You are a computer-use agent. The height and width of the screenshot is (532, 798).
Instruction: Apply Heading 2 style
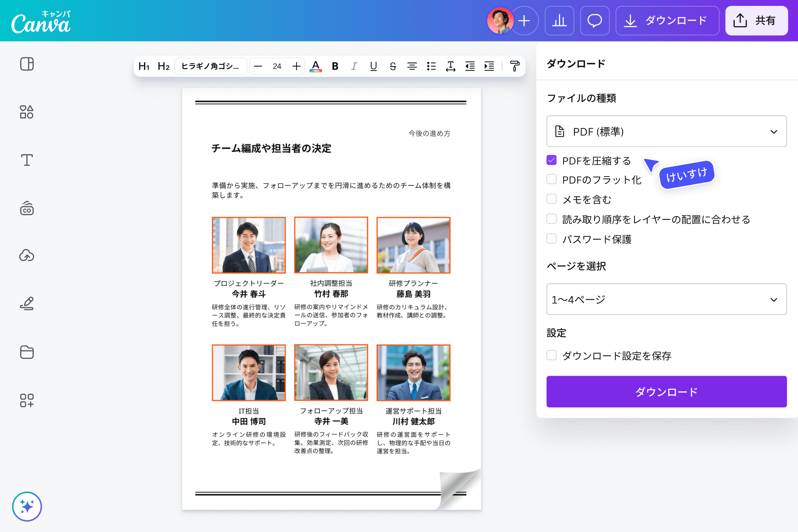tap(163, 66)
